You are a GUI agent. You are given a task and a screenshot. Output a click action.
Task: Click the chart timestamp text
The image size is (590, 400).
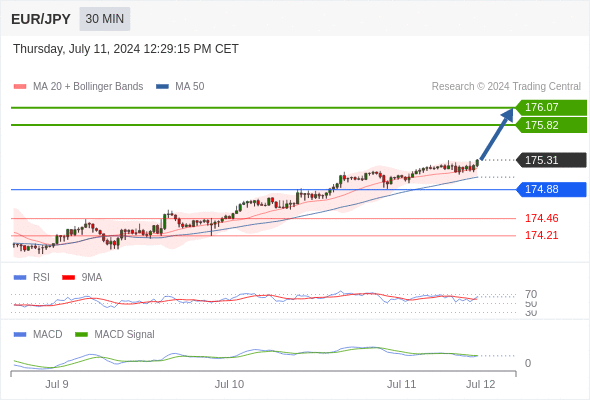click(126, 49)
